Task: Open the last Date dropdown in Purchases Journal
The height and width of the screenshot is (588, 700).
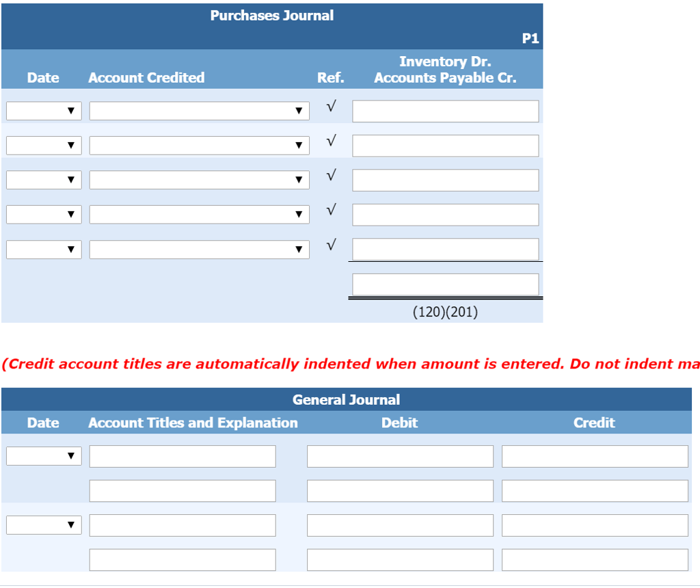Action: pos(43,249)
